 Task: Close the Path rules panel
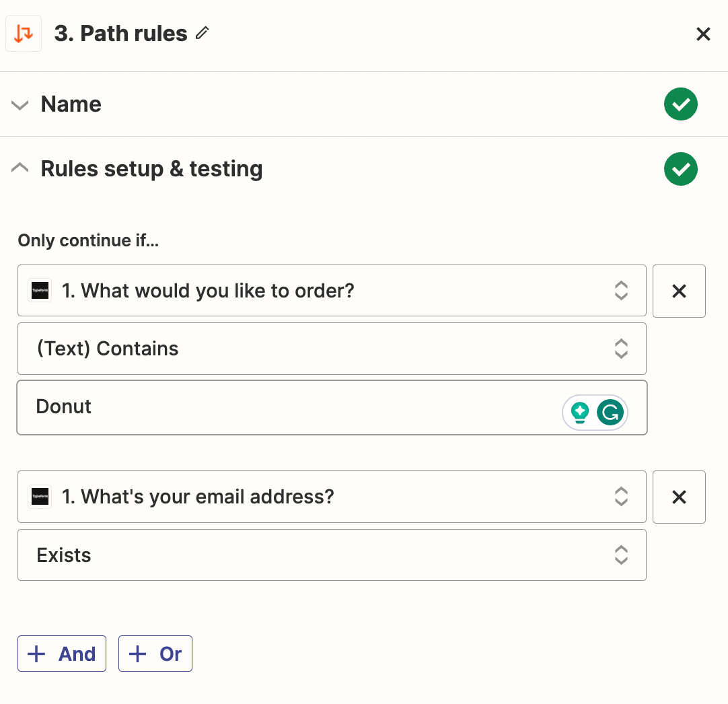pos(703,34)
